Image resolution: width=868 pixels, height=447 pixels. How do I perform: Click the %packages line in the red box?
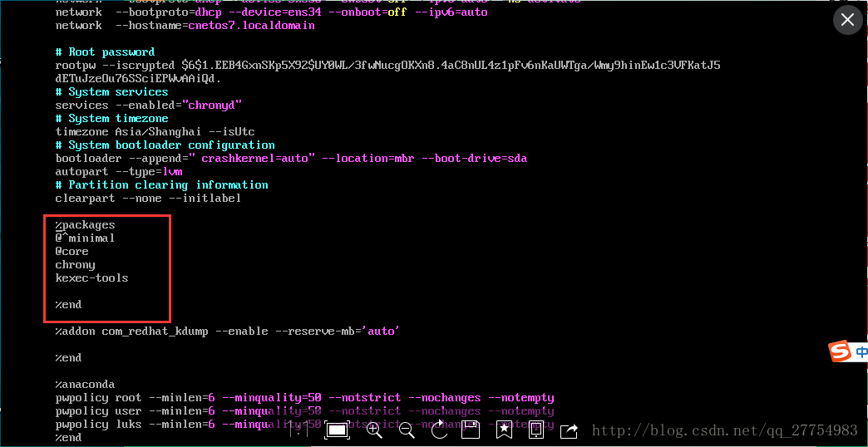click(85, 224)
